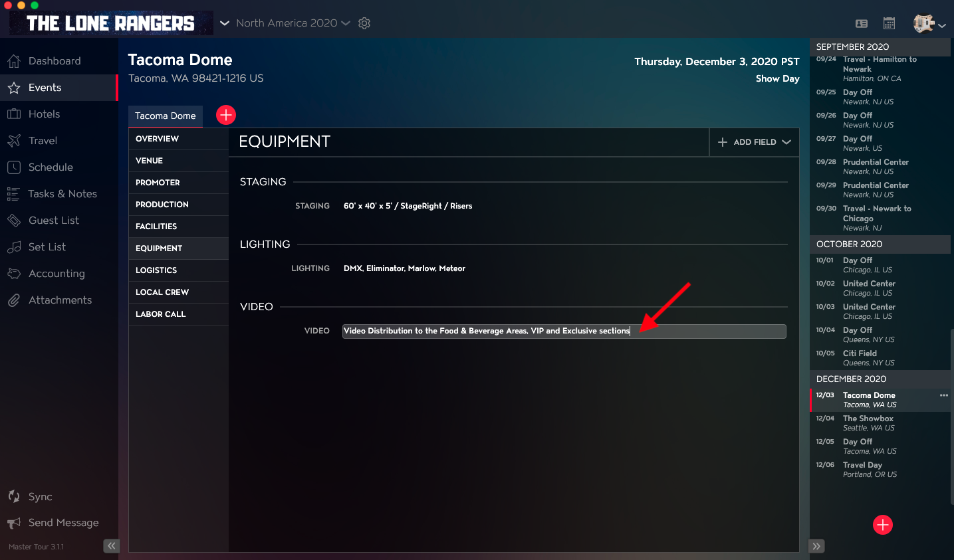Open Promoter section
The width and height of the screenshot is (954, 560).
click(x=179, y=183)
